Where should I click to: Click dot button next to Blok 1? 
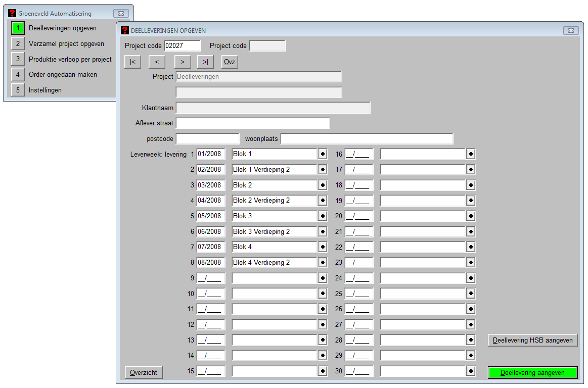[323, 154]
